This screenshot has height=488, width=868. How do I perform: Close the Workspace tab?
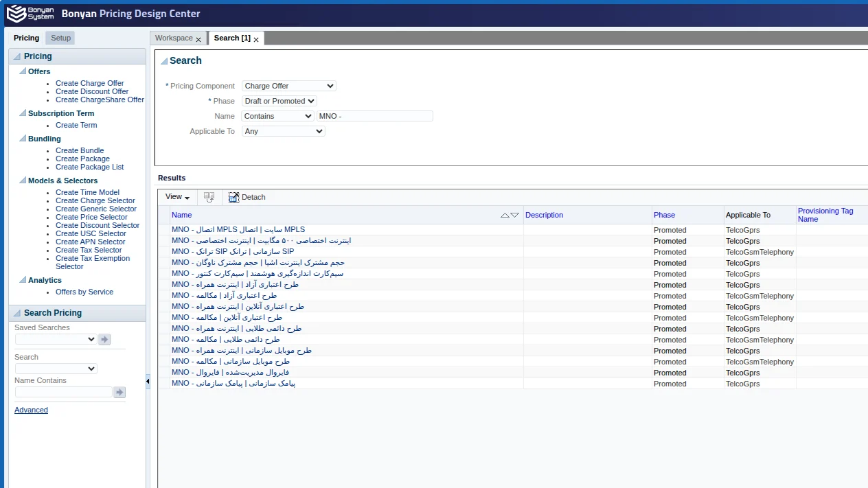tap(198, 39)
